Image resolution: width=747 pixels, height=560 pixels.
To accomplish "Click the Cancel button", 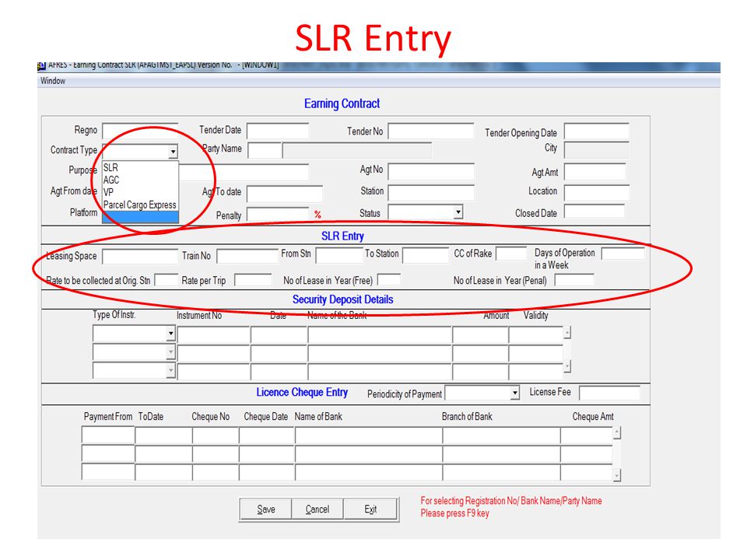I will [x=317, y=509].
